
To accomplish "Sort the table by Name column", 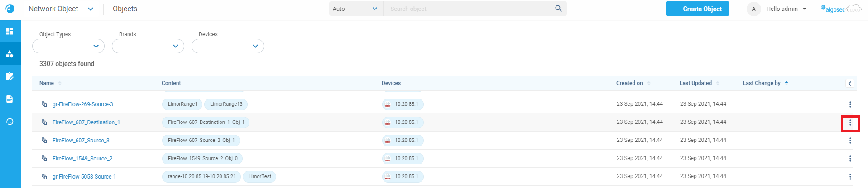I will (47, 83).
